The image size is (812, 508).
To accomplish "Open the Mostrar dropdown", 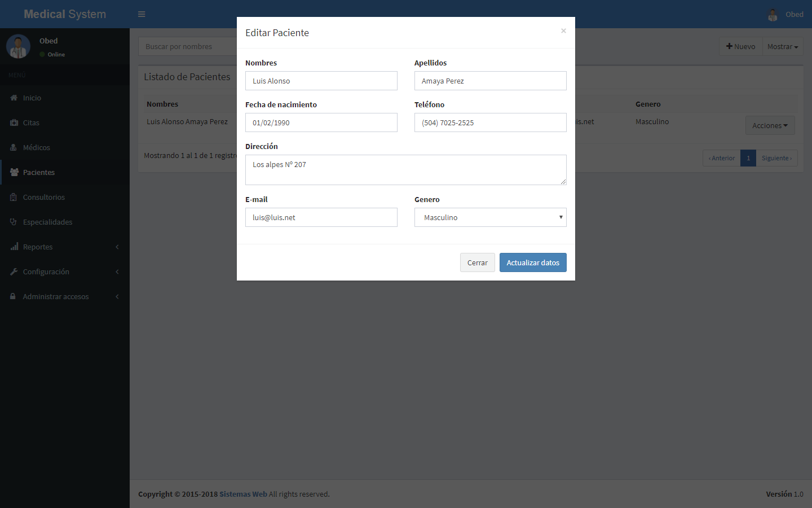I will click(783, 46).
